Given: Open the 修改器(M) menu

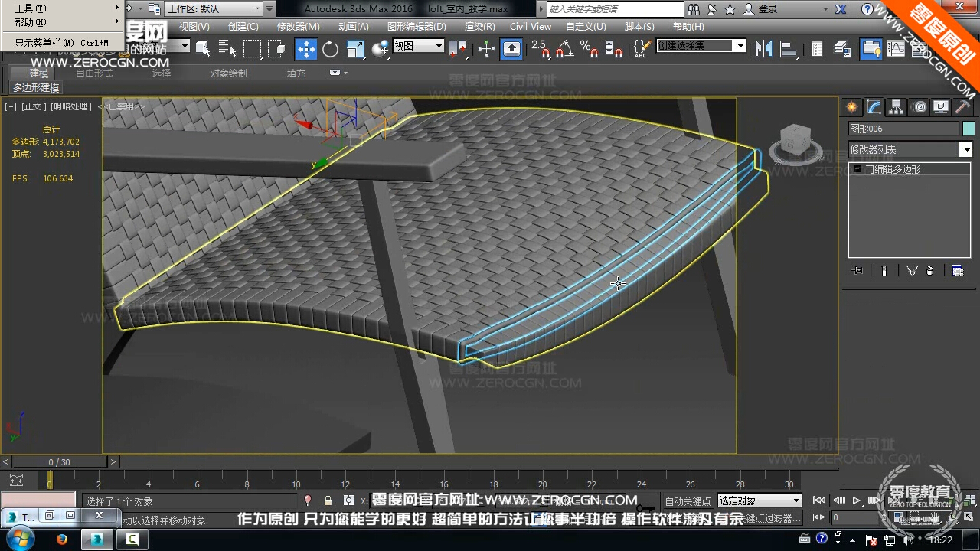Looking at the screenshot, I should click(x=298, y=26).
